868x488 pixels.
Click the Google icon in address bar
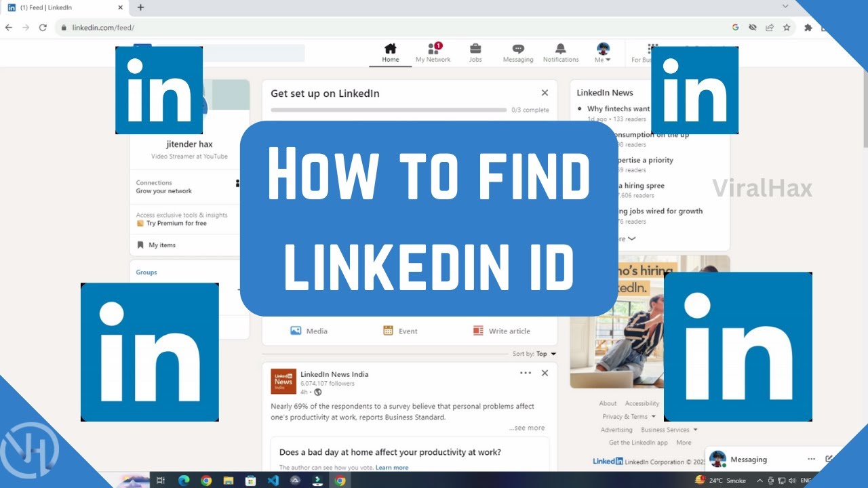pyautogui.click(x=735, y=28)
